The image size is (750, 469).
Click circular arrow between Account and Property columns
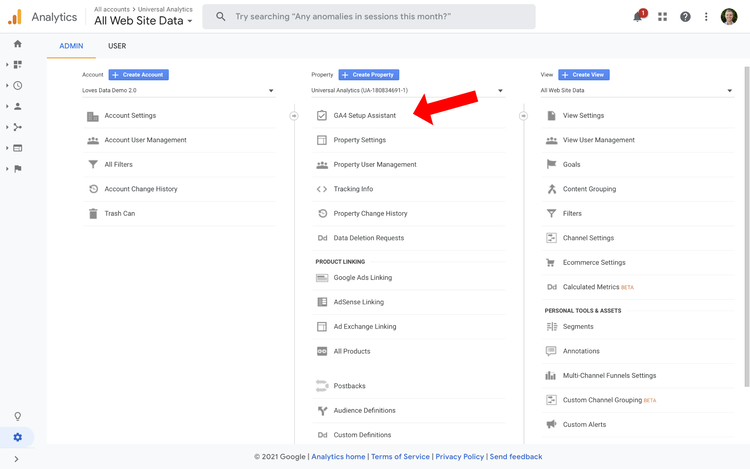(294, 116)
